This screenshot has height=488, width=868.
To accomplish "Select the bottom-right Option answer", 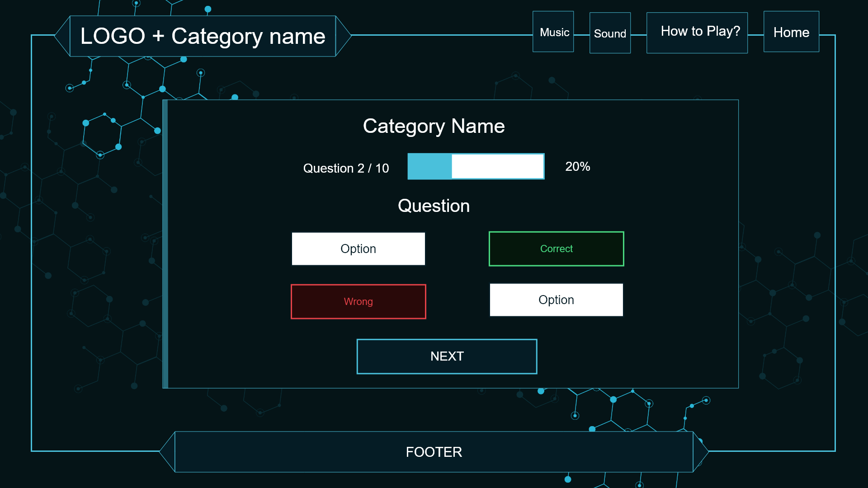I will (556, 300).
